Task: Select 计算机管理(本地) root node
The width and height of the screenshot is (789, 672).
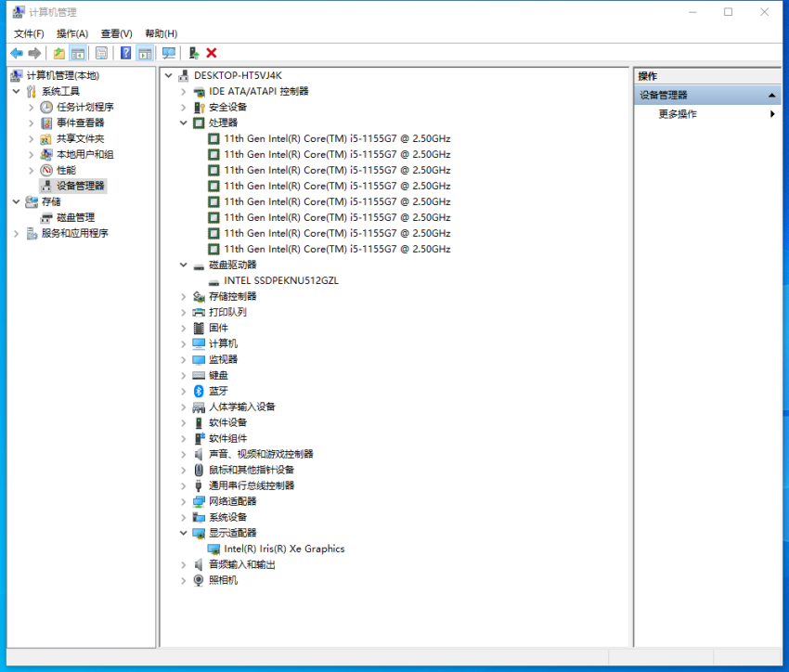Action: [x=63, y=75]
